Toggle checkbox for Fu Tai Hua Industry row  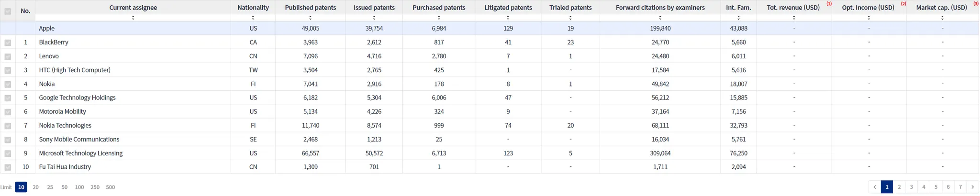click(x=8, y=167)
